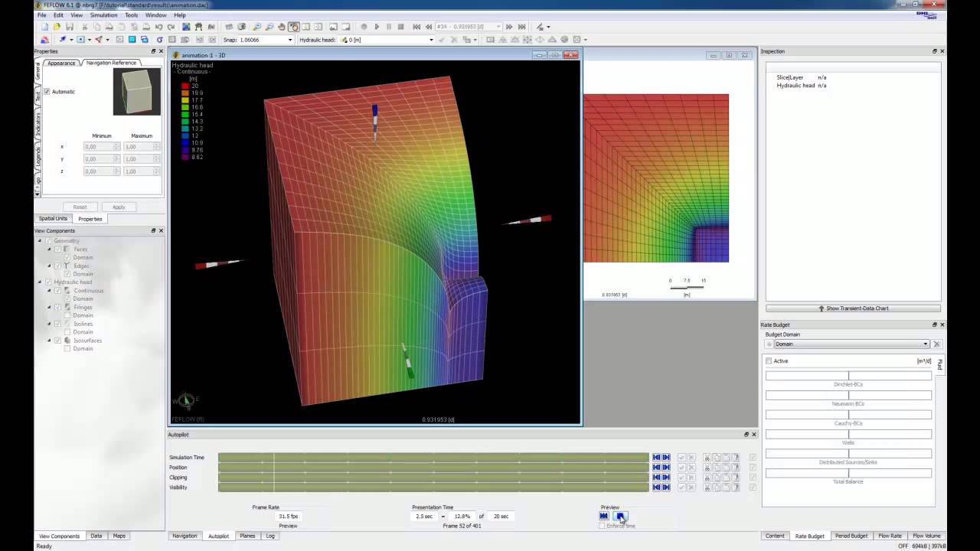Step back one time step
This screenshot has height=551, width=980.
coord(427,27)
